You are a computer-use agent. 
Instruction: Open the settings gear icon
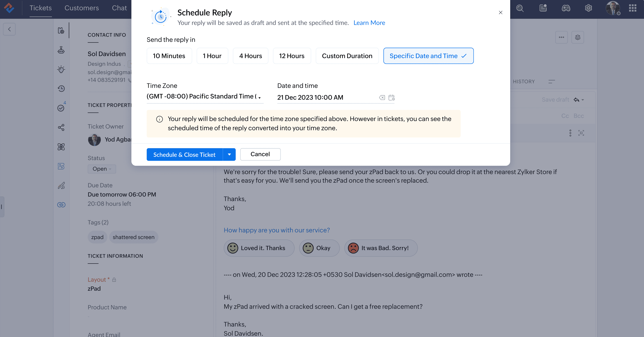tap(588, 8)
